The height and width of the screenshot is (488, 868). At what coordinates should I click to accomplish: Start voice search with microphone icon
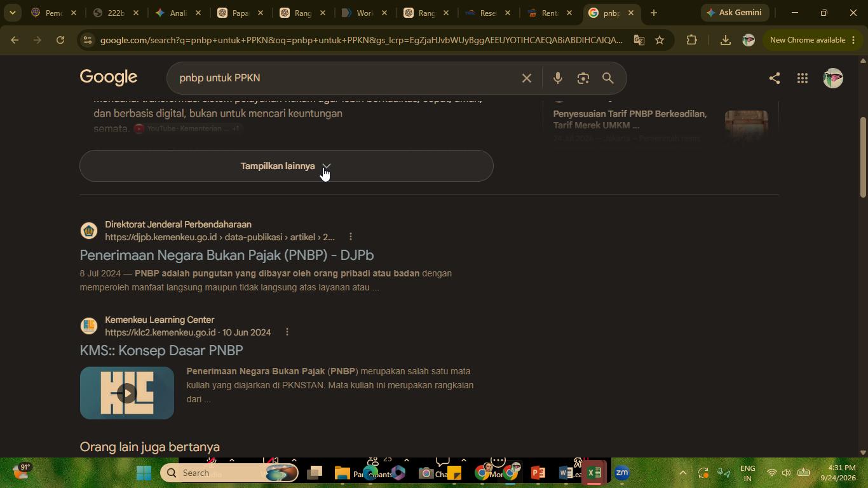coord(557,78)
